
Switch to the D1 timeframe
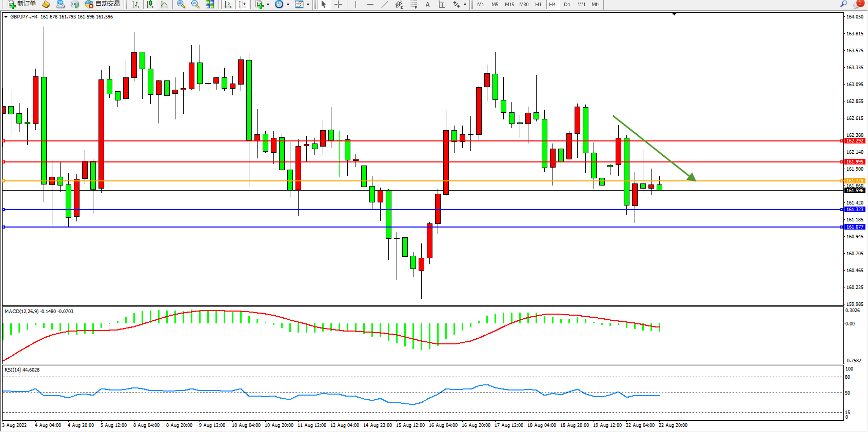(x=567, y=4)
